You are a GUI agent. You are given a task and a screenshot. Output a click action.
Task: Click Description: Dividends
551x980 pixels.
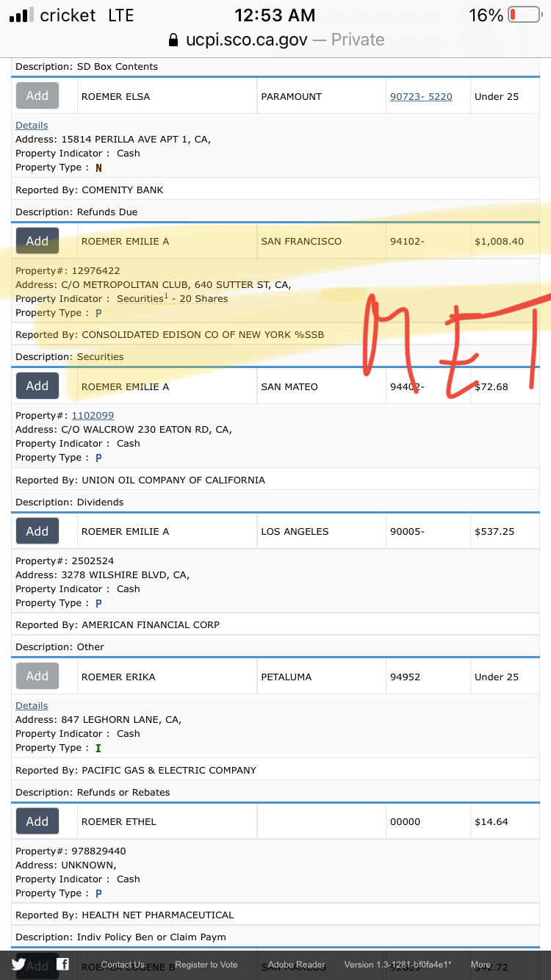(70, 502)
